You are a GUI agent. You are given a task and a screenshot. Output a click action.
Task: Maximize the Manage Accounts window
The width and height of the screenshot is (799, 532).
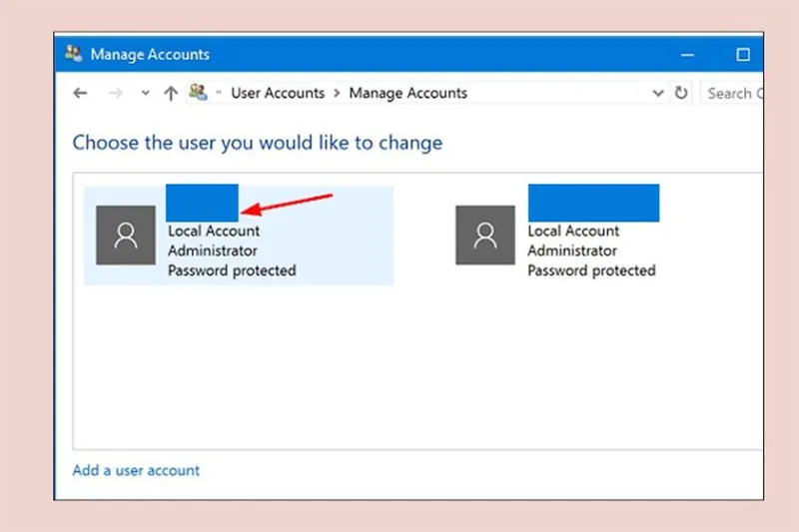tap(743, 55)
